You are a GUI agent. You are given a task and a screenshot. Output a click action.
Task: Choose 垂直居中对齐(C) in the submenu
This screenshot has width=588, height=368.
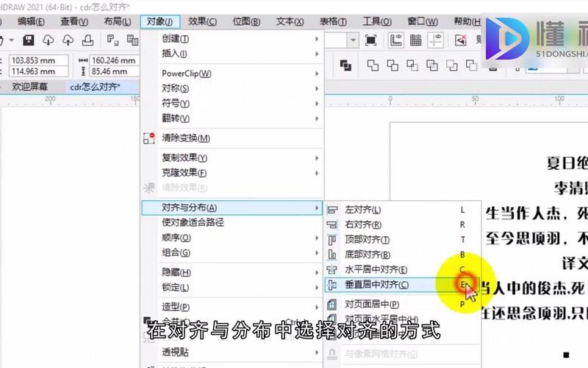point(402,285)
